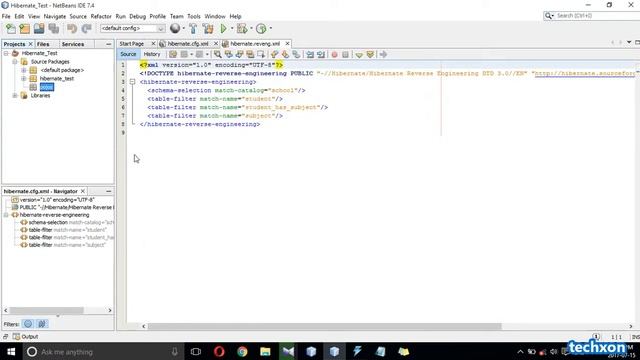Open the Profile Project dropdown arrow
The width and height of the screenshot is (640, 360).
coord(270,29)
